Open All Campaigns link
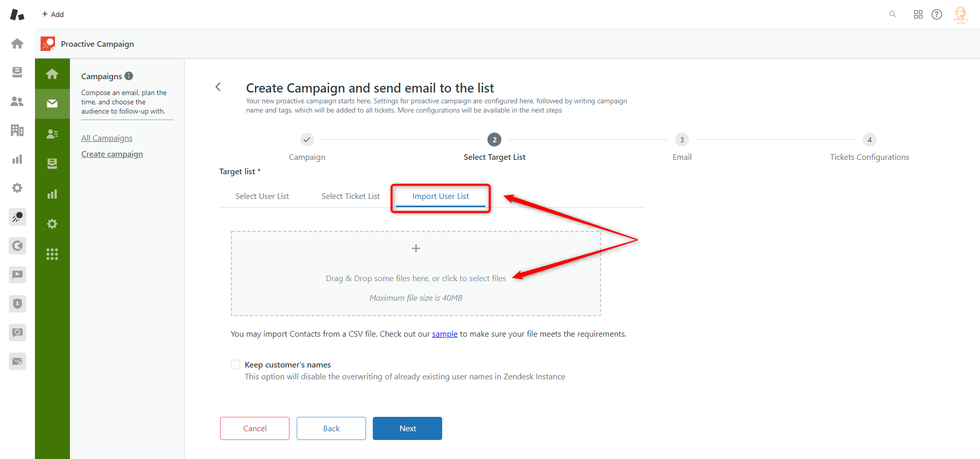This screenshot has height=459, width=980. (x=107, y=138)
